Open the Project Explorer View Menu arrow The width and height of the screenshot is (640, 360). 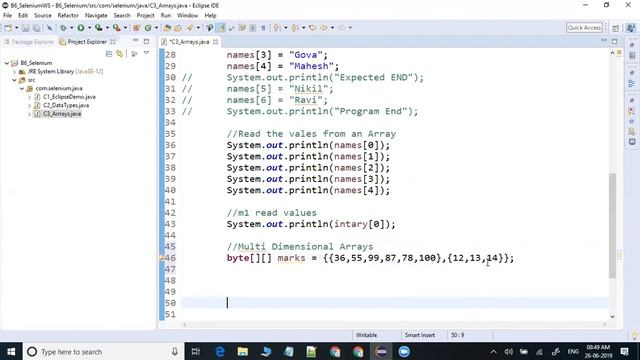(146, 53)
